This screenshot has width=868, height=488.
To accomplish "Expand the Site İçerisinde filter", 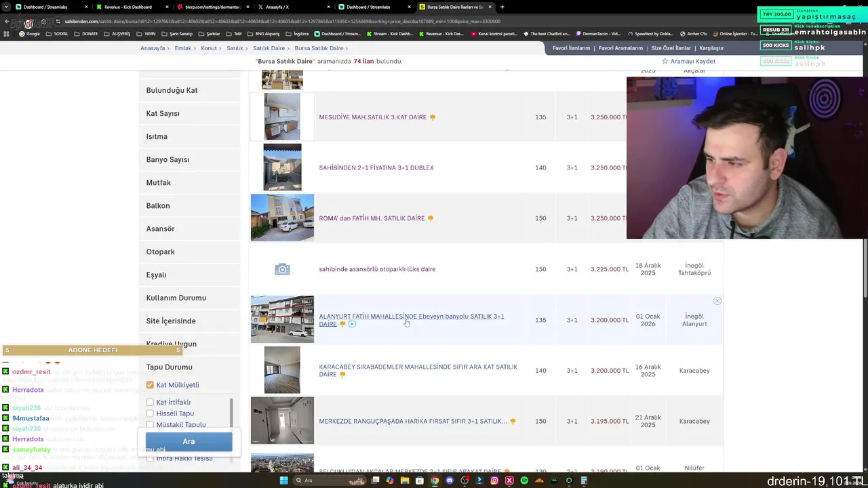I will pyautogui.click(x=189, y=321).
